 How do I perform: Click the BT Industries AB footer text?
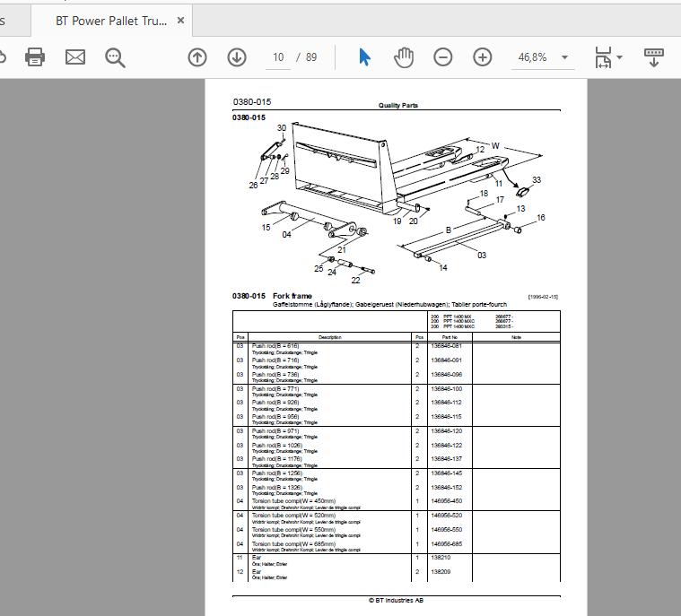(396, 600)
